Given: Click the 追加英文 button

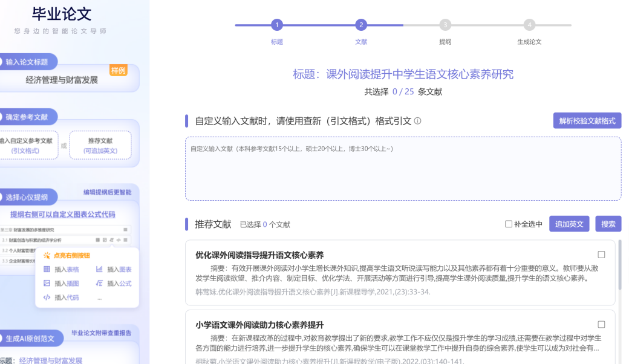Looking at the screenshot, I should pos(569,224).
